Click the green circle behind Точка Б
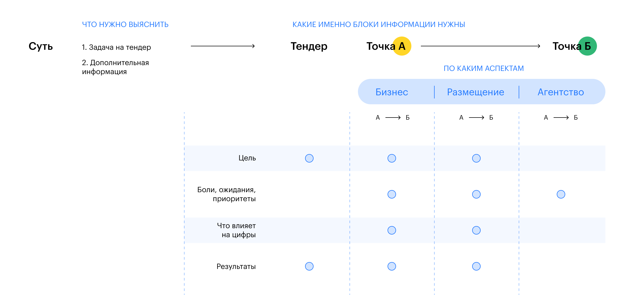The image size is (644, 306). pos(587,46)
